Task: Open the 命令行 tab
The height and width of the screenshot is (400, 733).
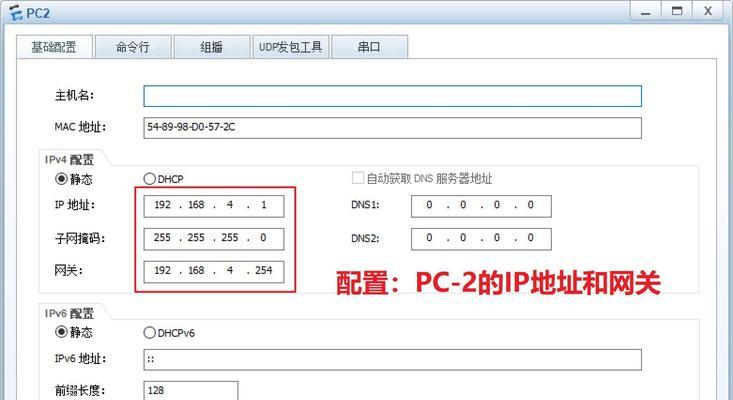Action: click(x=133, y=47)
